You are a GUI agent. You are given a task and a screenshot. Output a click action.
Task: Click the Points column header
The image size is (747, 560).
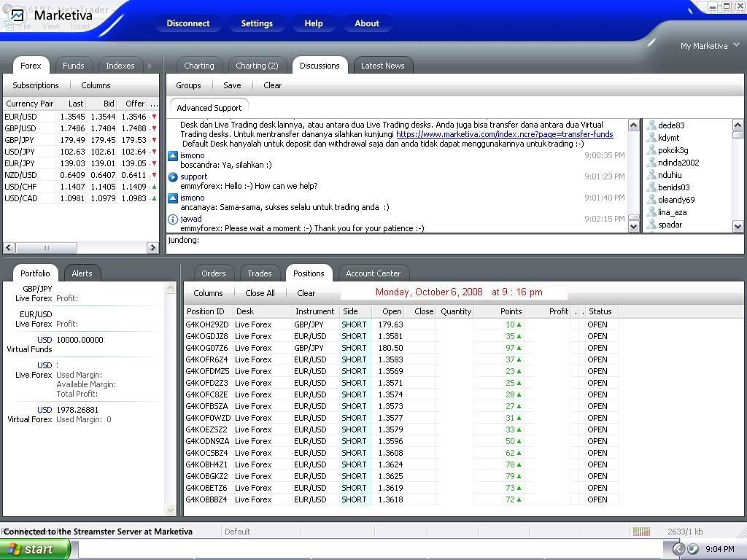coord(499,311)
